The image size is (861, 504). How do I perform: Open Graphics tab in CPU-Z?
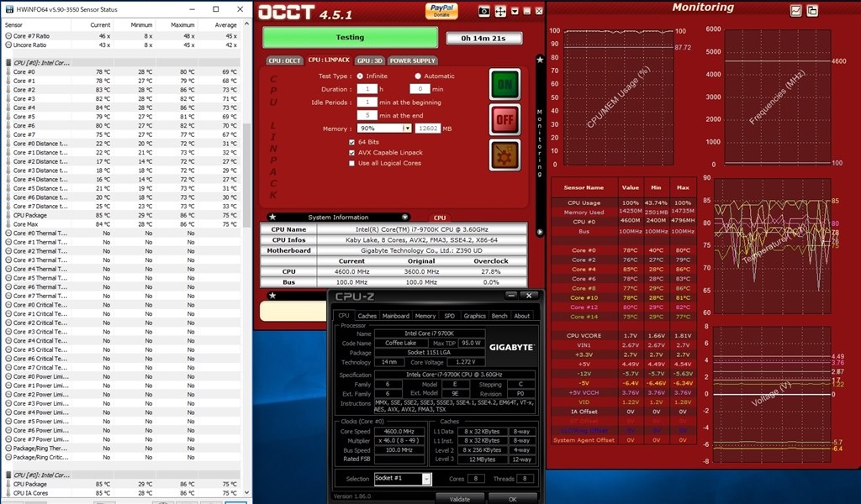[474, 316]
